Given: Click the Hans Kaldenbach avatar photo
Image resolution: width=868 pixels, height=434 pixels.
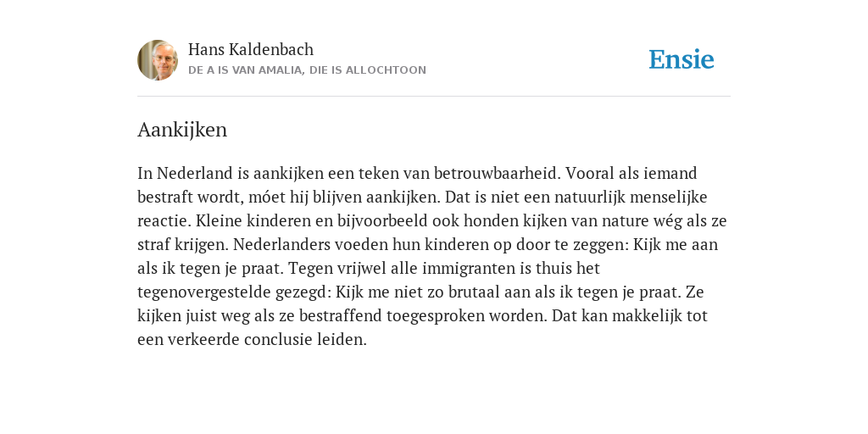Looking at the screenshot, I should pos(158,60).
